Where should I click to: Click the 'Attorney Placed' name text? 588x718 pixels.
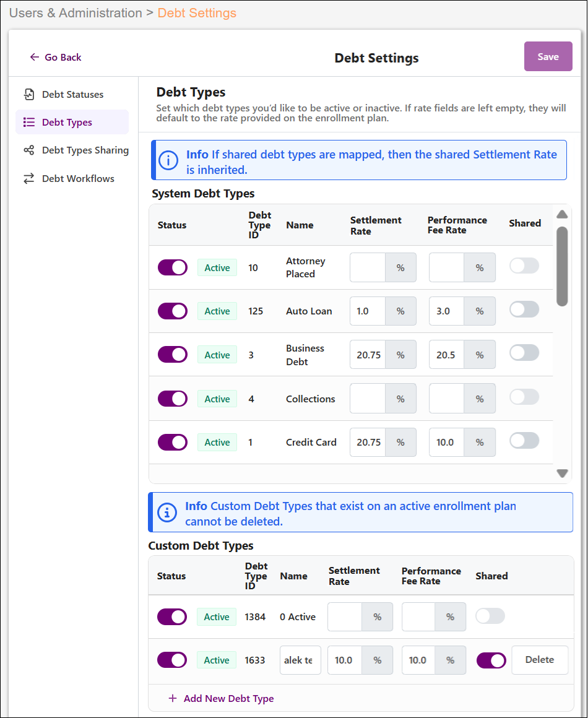(x=305, y=267)
